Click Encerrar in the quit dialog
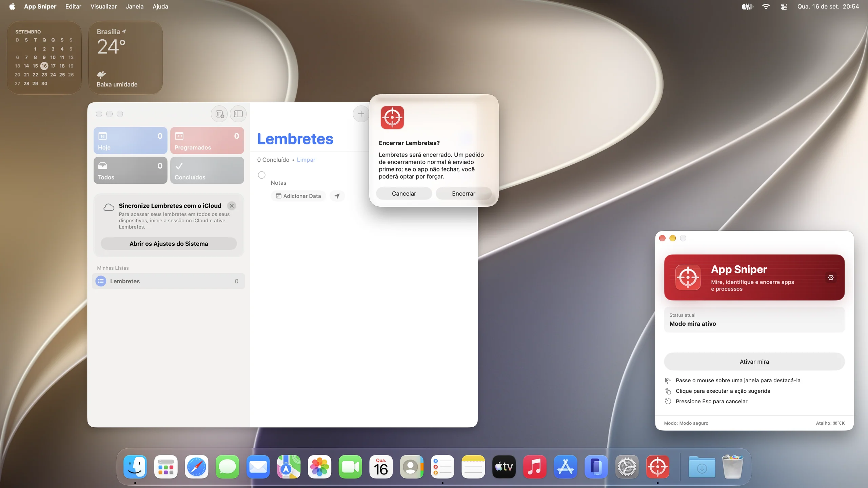 (463, 194)
